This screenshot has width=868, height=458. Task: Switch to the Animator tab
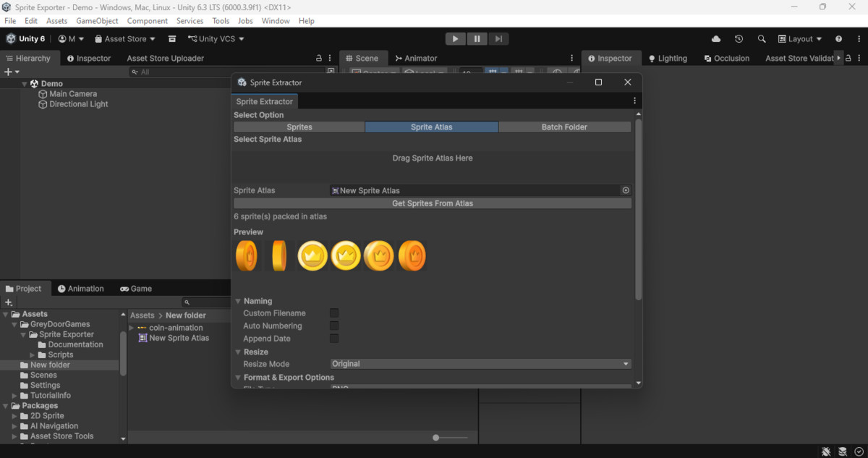(415, 59)
